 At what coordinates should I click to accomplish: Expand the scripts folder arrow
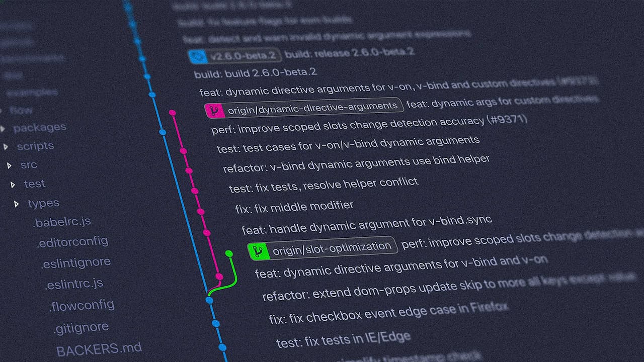[x=6, y=147]
